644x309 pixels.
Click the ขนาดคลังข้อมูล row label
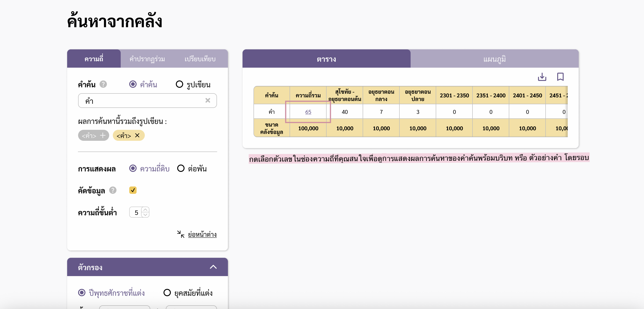[x=272, y=128]
